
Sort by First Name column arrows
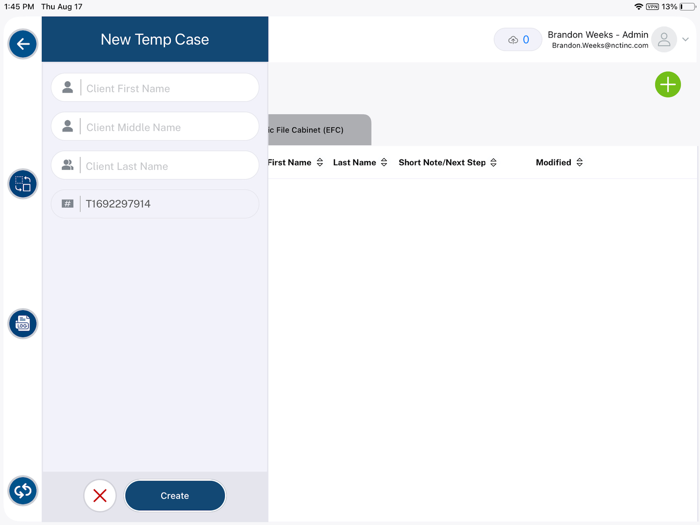click(320, 162)
